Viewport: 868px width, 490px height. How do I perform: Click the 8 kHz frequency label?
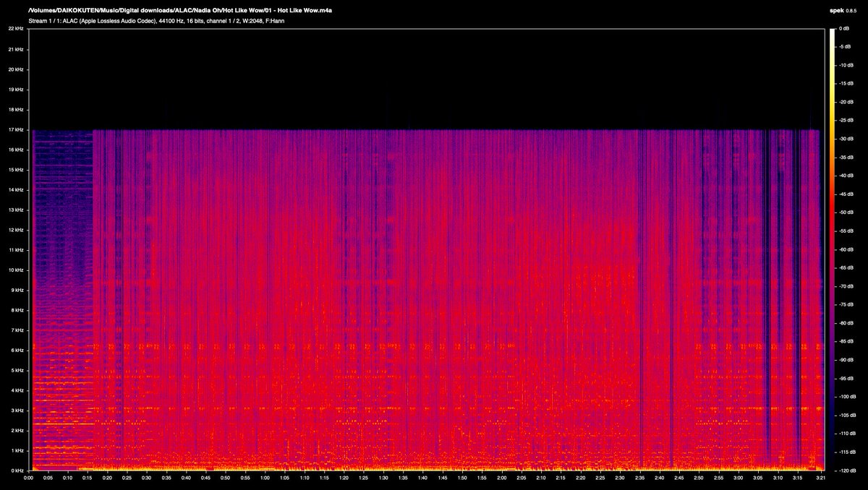(x=17, y=310)
